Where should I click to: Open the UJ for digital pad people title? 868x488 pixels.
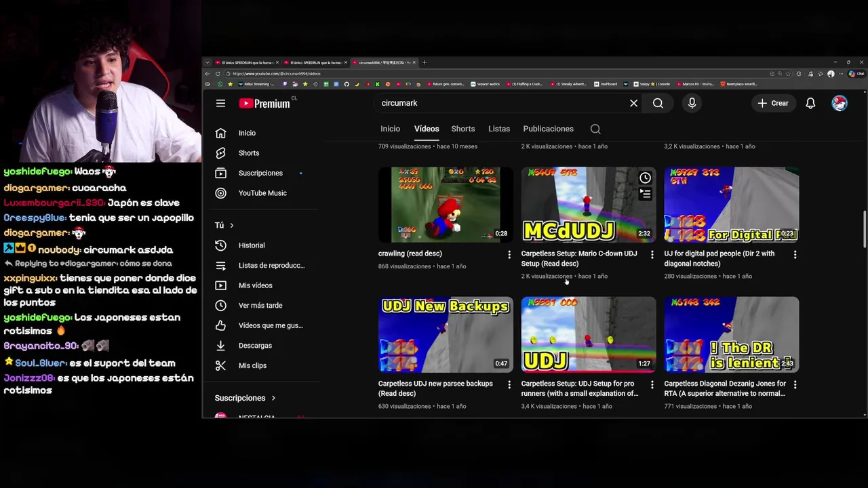tap(719, 258)
